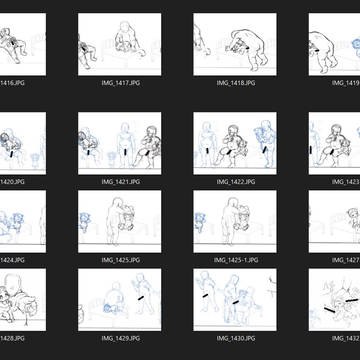Screen dimensions: 360x360
Task: Select the IMG_1418.JPG thumbnail image
Action: click(x=235, y=44)
